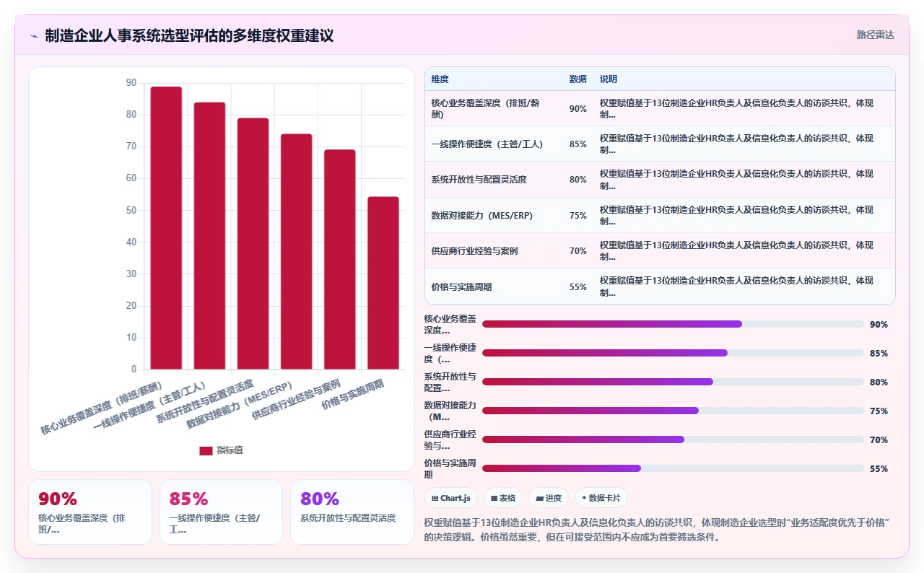Open the 80% data card

click(x=352, y=512)
